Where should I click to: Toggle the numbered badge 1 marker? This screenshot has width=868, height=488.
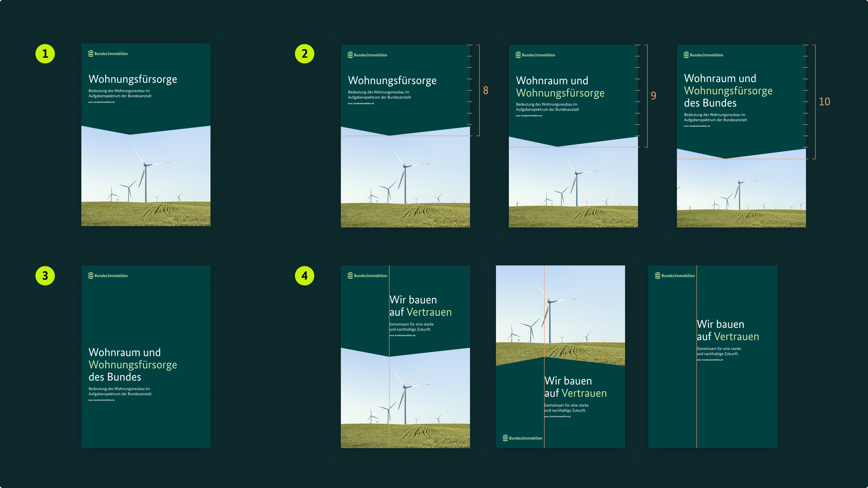[45, 53]
